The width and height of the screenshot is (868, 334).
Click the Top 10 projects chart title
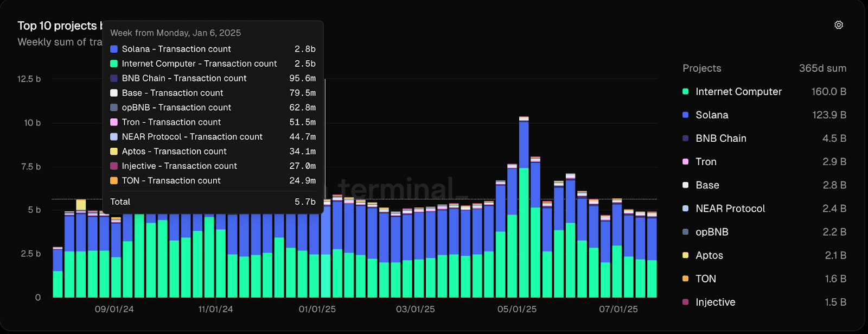57,26
